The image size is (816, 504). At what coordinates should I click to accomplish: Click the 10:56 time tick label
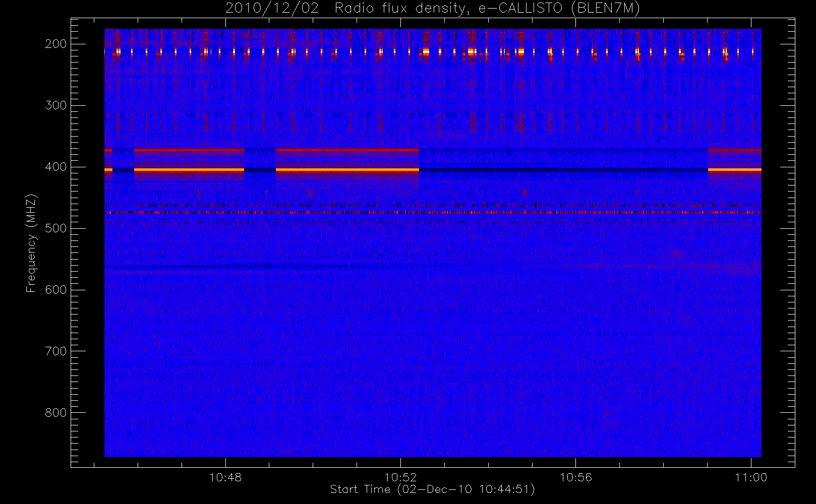(575, 477)
